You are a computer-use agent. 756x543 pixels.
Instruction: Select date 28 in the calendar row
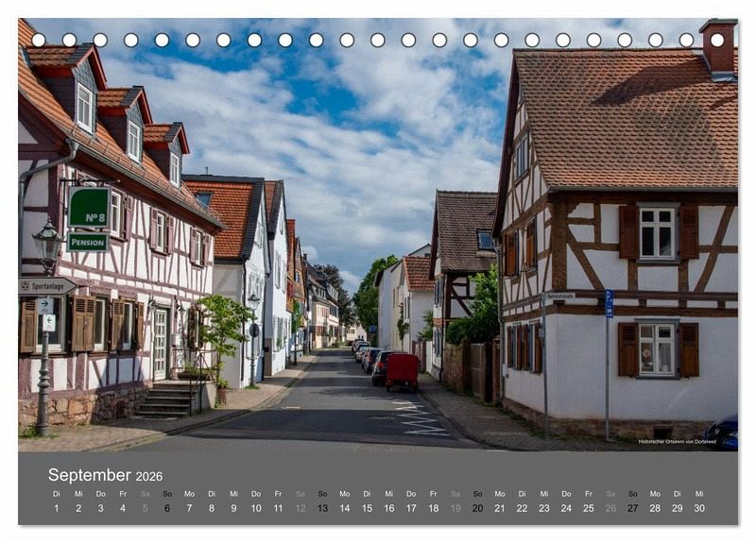[x=655, y=508]
